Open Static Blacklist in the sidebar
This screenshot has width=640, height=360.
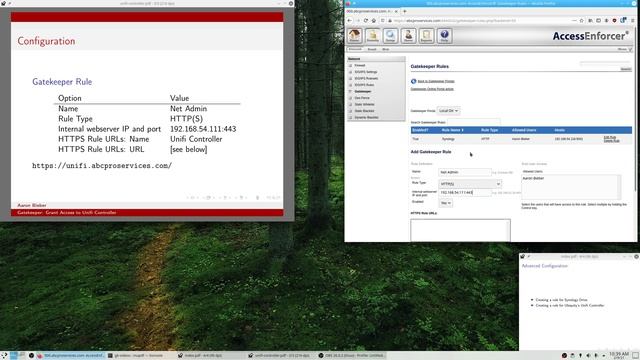(364, 111)
